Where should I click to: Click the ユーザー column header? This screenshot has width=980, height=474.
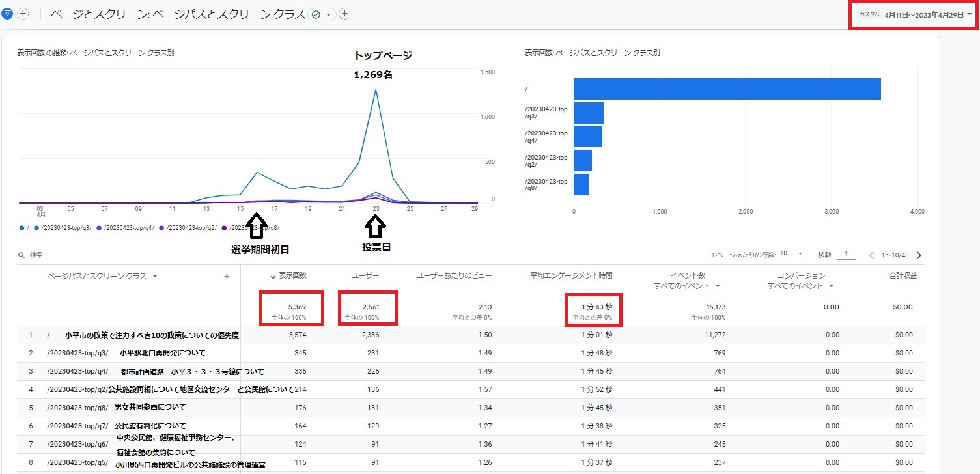click(365, 276)
